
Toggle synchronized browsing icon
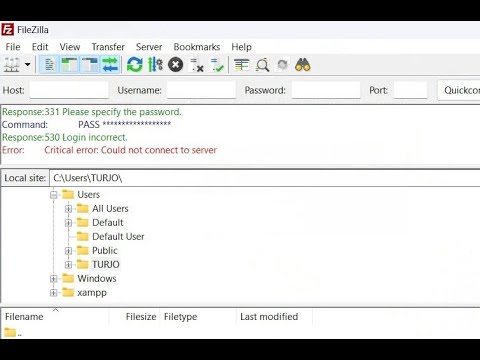coord(282,65)
